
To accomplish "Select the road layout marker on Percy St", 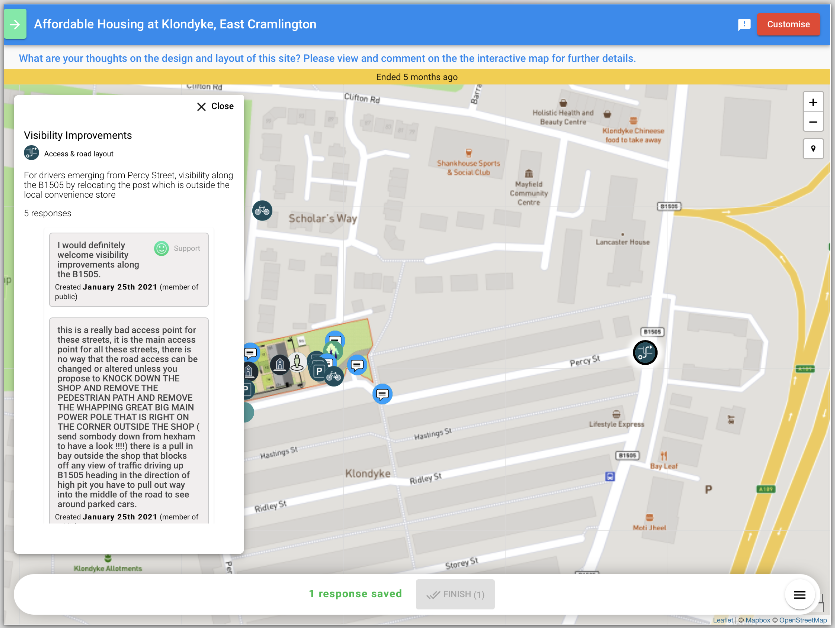I will (645, 353).
